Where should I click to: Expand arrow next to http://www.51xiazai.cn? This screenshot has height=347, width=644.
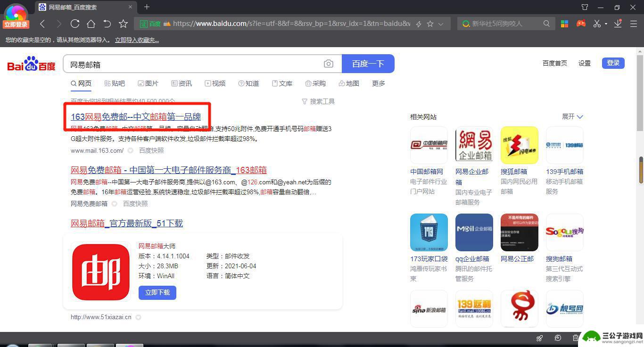tap(138, 317)
